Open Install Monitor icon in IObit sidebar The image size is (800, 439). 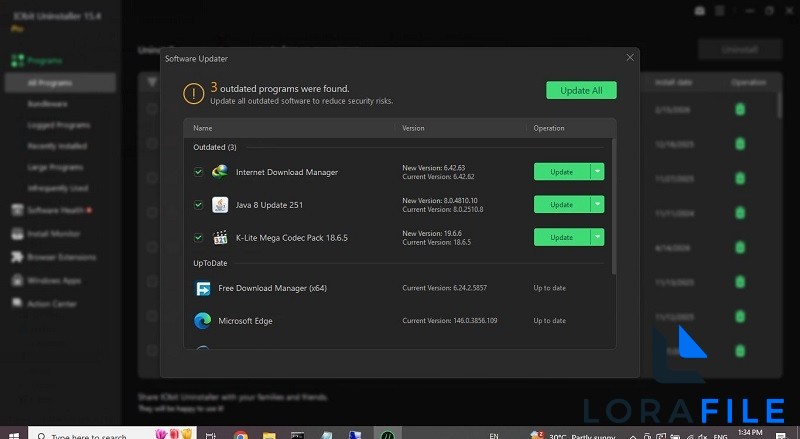[17, 233]
